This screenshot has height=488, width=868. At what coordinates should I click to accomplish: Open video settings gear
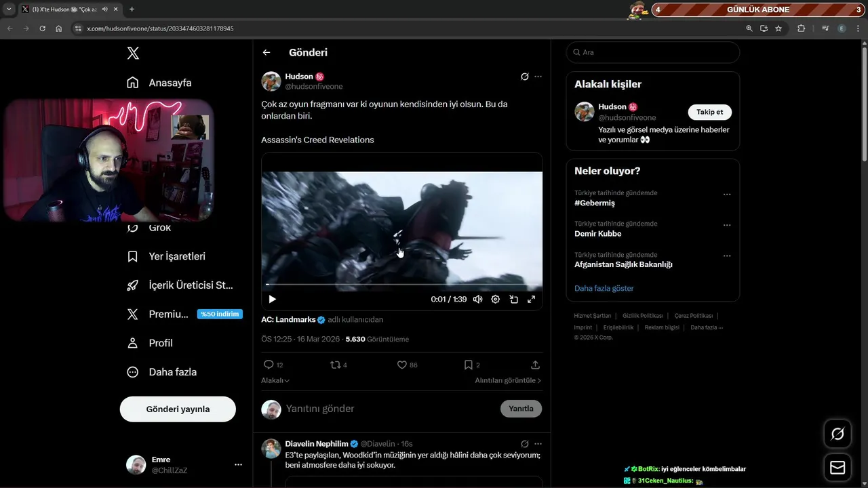(496, 299)
